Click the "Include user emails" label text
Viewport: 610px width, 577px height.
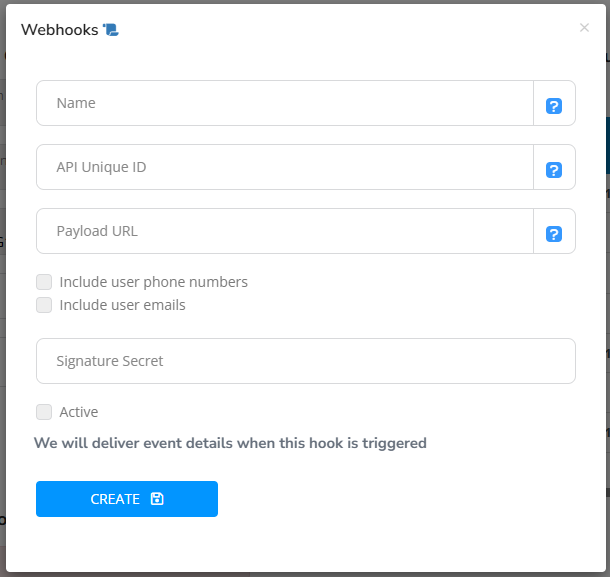pos(122,305)
